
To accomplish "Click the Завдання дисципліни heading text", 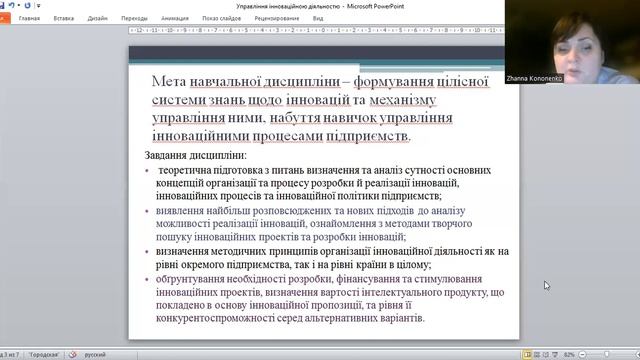I will tap(196, 156).
